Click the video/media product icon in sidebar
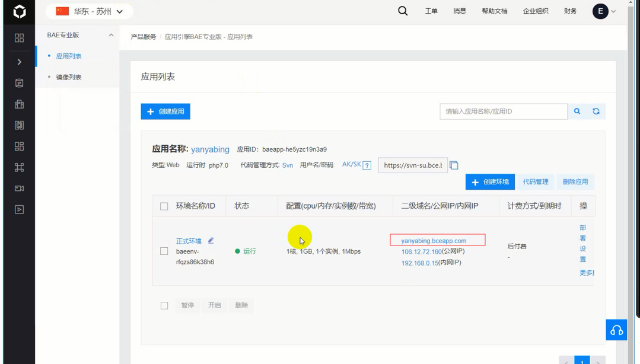 click(19, 188)
